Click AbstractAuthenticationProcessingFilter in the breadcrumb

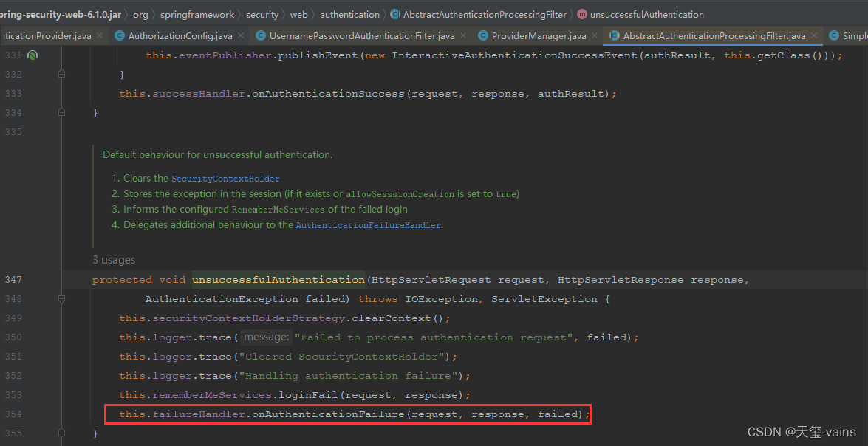point(485,14)
